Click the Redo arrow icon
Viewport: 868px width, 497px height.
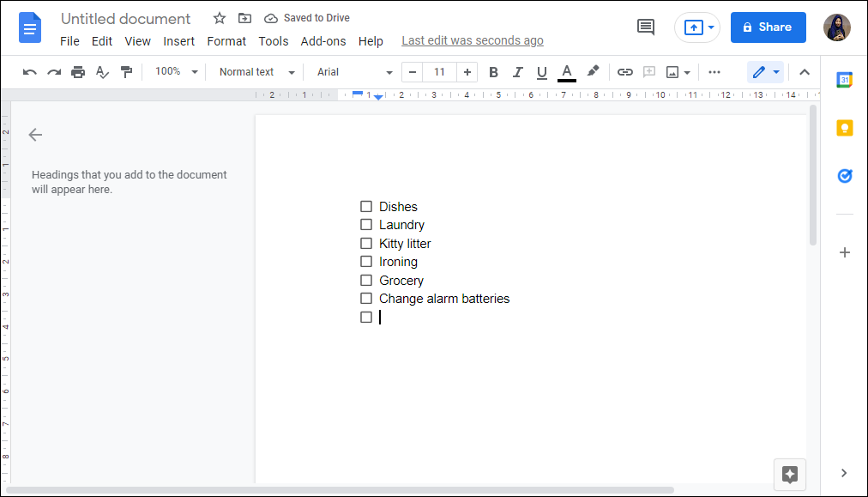pyautogui.click(x=54, y=72)
